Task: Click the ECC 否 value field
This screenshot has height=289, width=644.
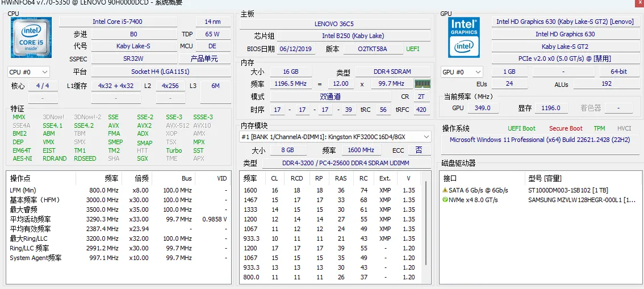Action: (419, 150)
